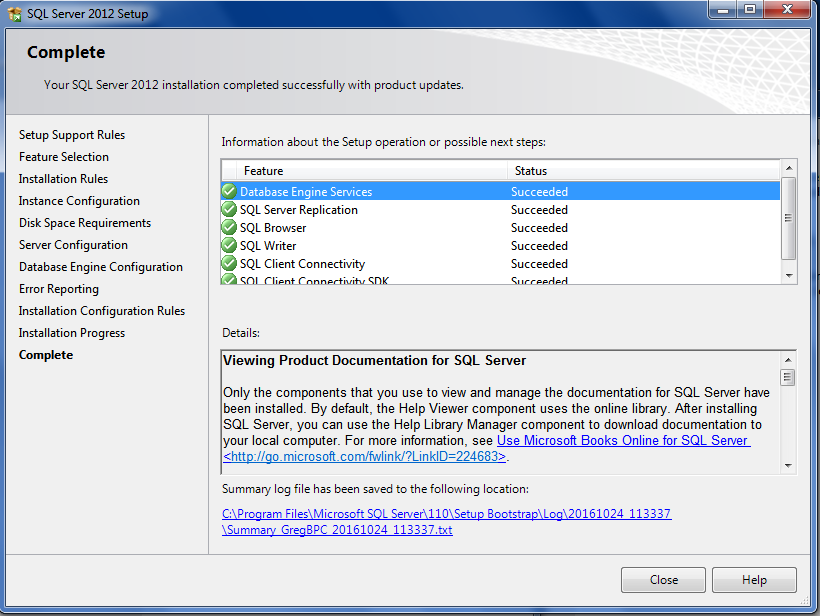Click the green check icon beside SQL Client Connectivity
This screenshot has width=820, height=616.
pos(229,264)
